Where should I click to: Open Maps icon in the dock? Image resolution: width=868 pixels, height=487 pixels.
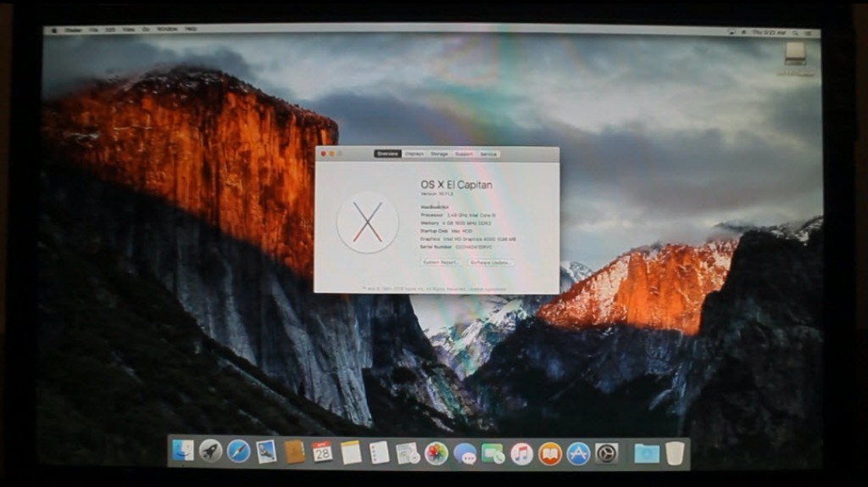408,453
